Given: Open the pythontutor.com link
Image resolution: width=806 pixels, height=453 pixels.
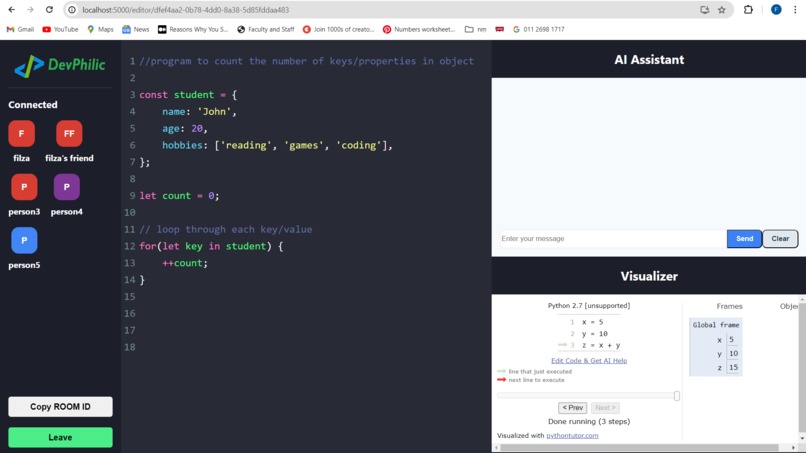Looking at the screenshot, I should [572, 436].
